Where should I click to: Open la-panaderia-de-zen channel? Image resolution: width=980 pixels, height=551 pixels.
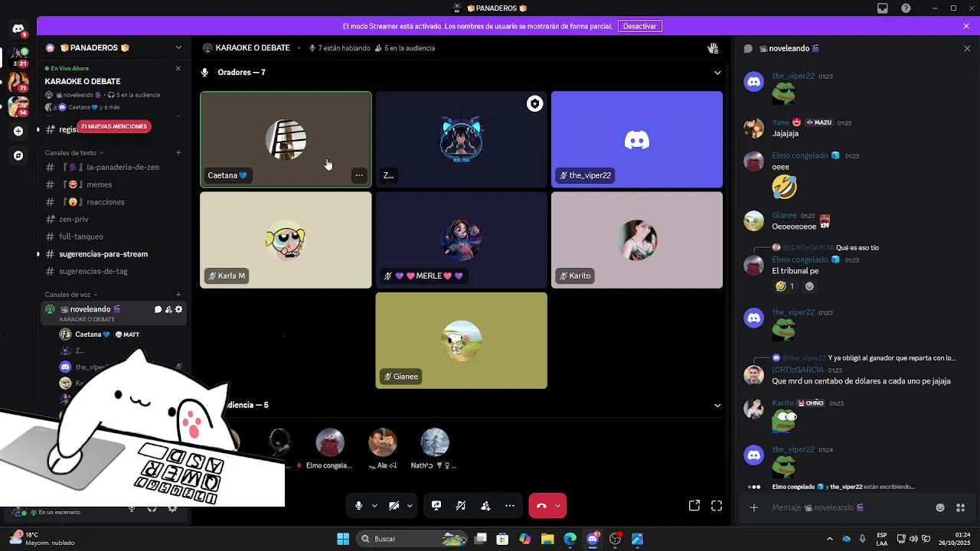pos(113,167)
